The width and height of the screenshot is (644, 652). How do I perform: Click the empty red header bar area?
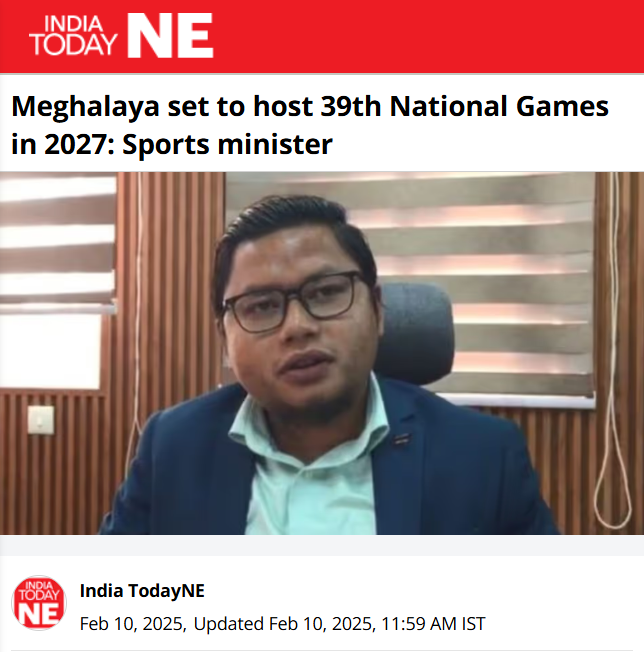click(428, 36)
